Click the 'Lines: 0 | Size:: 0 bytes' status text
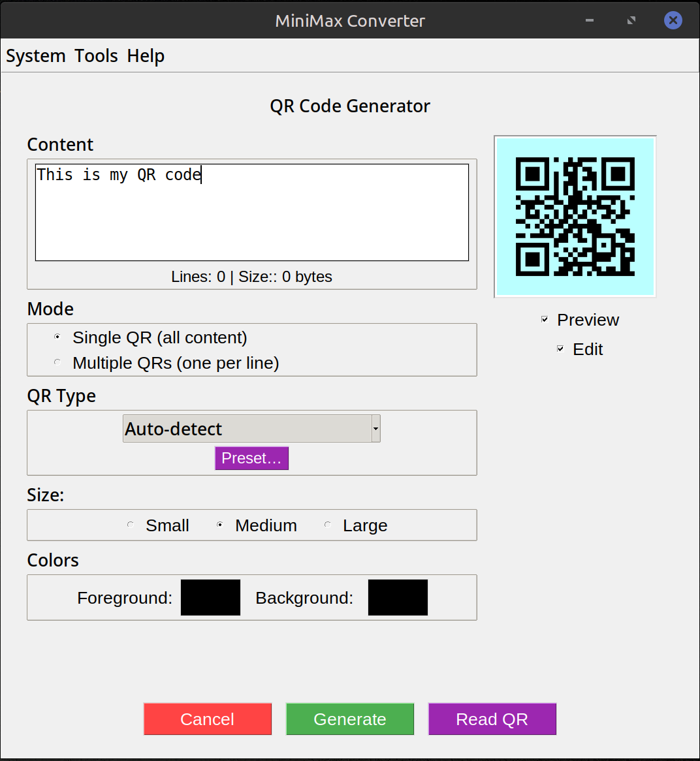The height and width of the screenshot is (761, 700). coord(251,277)
